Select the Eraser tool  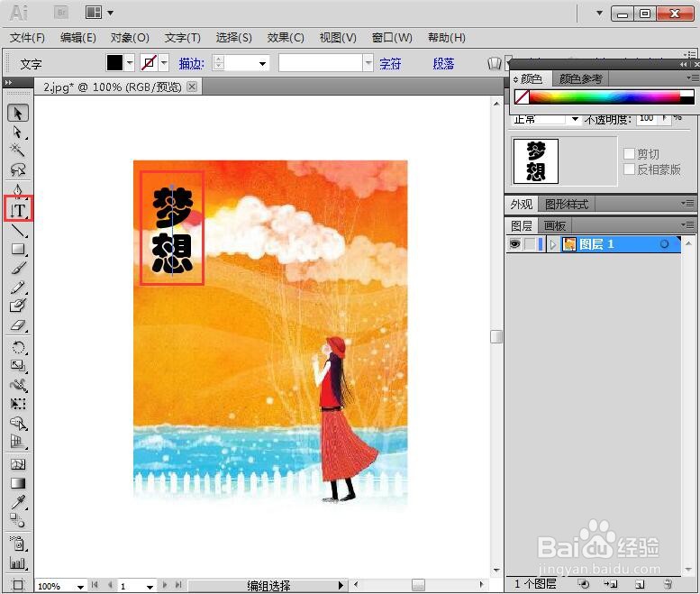point(18,325)
